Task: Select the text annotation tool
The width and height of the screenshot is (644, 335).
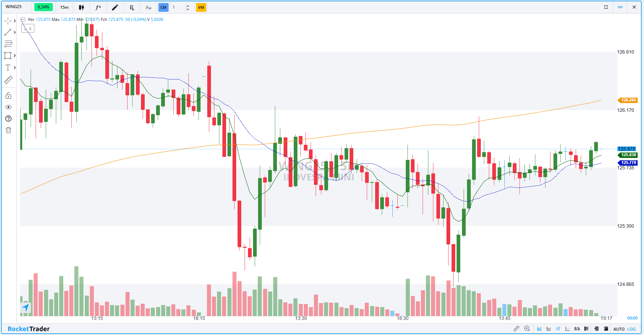Action: tap(8, 68)
